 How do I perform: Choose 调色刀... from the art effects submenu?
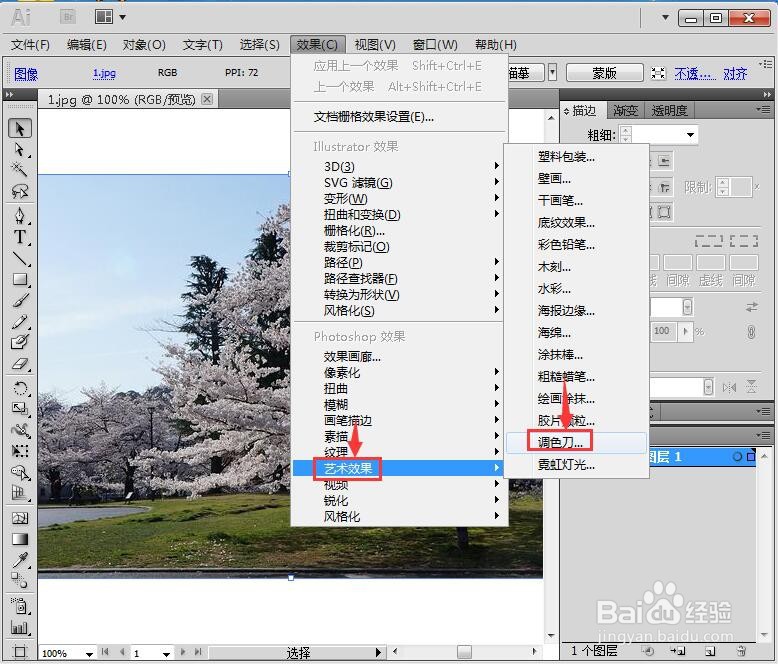click(577, 443)
